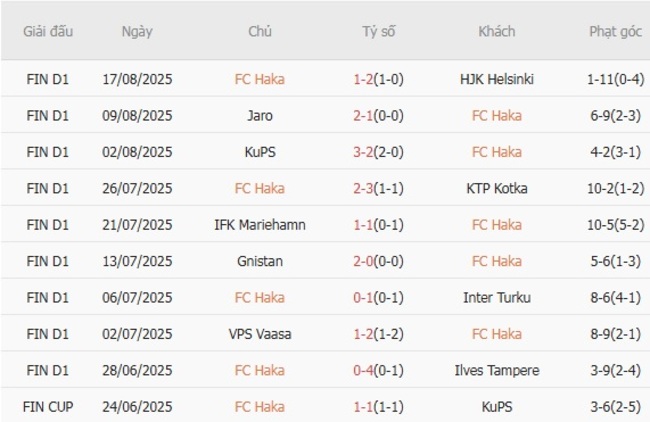The height and width of the screenshot is (422, 650).
Task: Click the FIN CUP competition label
Action: click(x=50, y=407)
